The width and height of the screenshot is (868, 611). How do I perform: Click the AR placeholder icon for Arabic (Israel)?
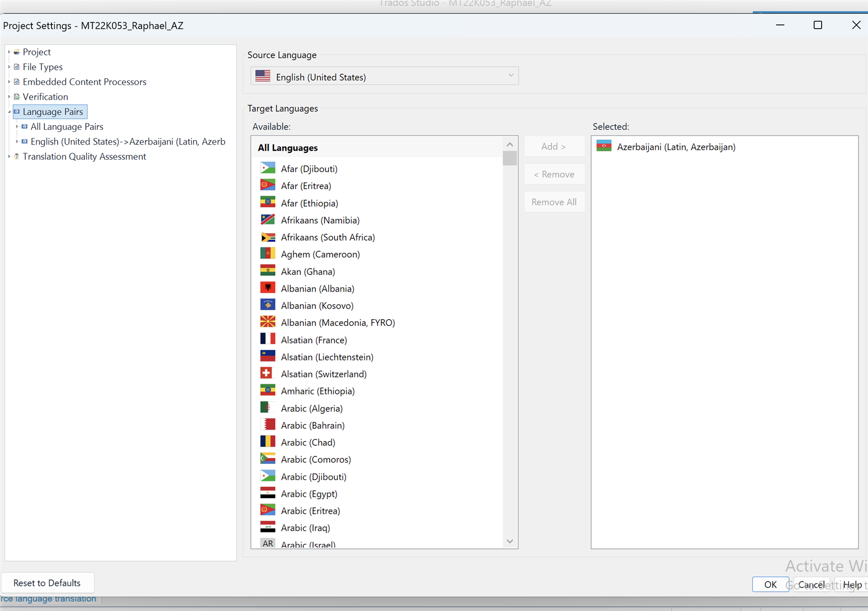[x=267, y=543]
